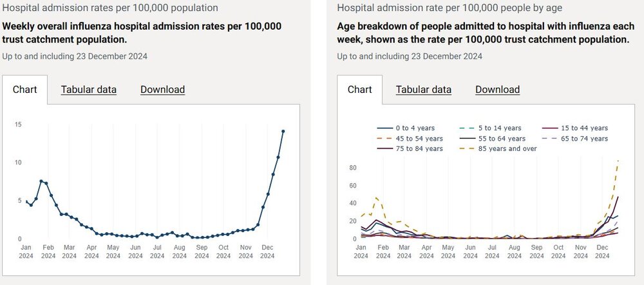
Task: Toggle '45 to 54 years' legend entry
Action: [410, 139]
